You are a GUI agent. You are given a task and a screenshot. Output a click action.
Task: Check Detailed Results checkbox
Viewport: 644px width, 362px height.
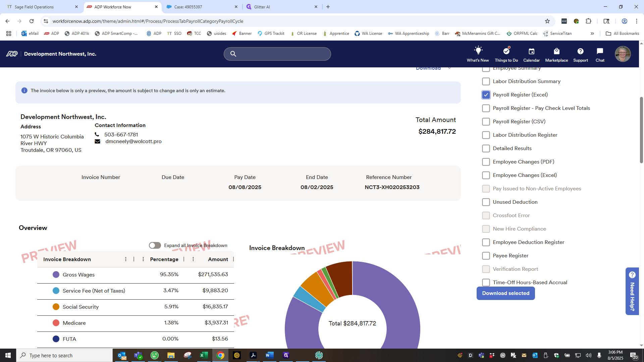pyautogui.click(x=486, y=148)
